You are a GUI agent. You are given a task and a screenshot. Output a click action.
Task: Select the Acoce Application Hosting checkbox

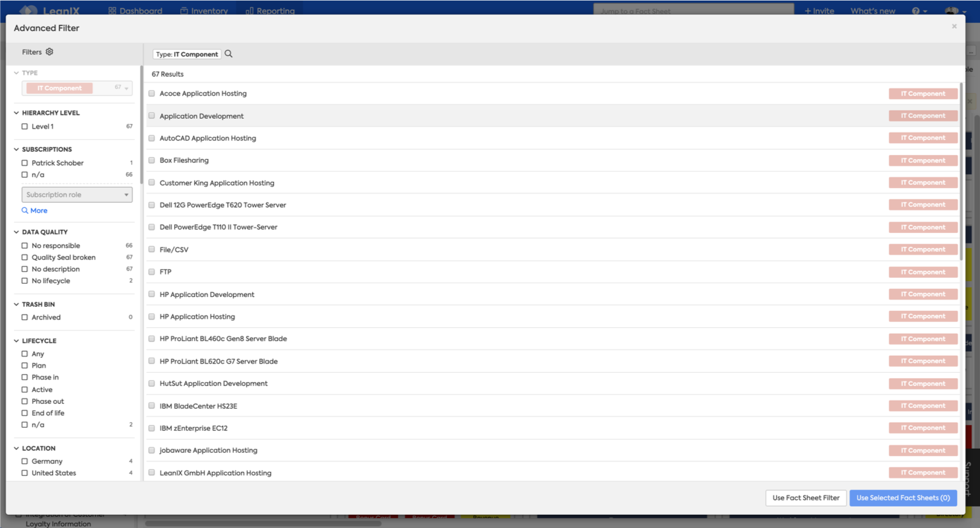tap(152, 94)
